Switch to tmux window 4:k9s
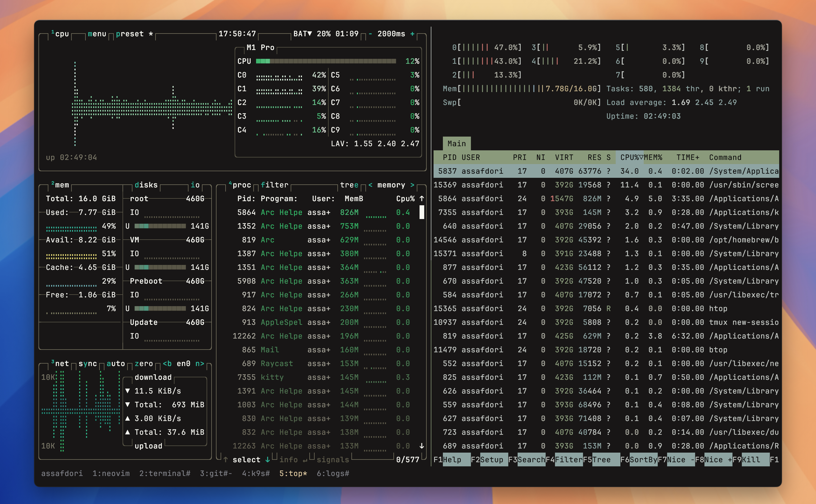 click(256, 474)
